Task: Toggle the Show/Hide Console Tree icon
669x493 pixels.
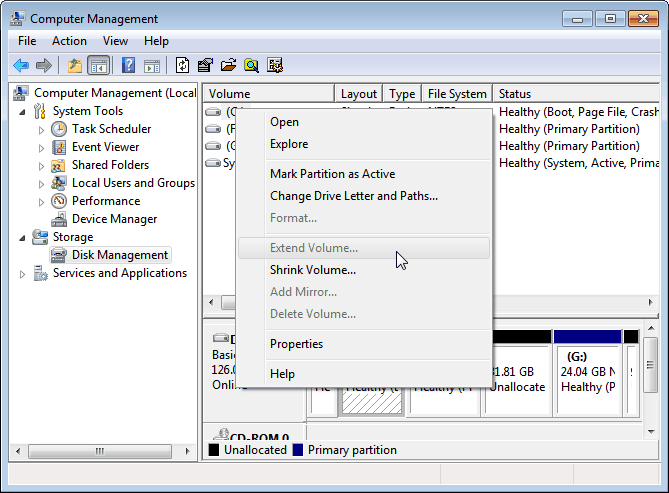Action: click(99, 66)
